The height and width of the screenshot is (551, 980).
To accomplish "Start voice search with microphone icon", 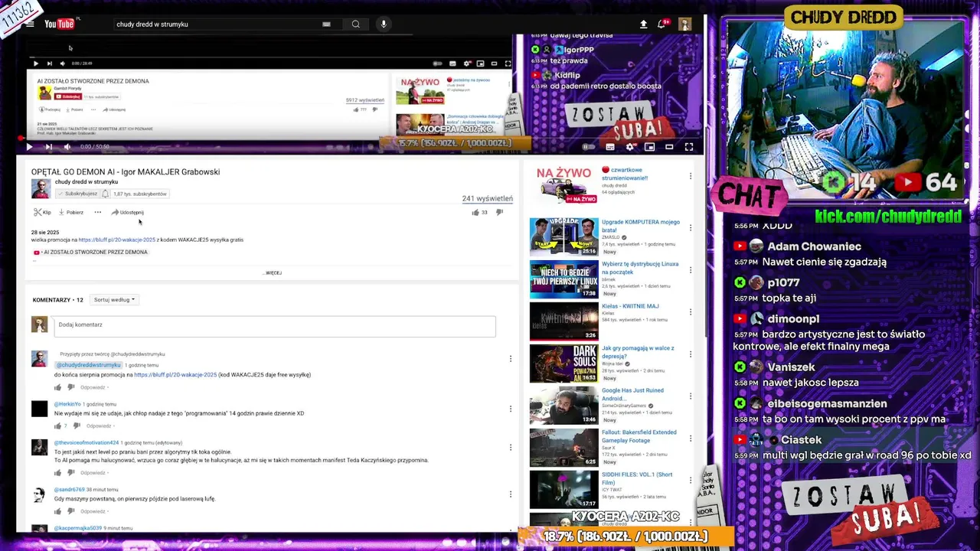I will click(384, 24).
